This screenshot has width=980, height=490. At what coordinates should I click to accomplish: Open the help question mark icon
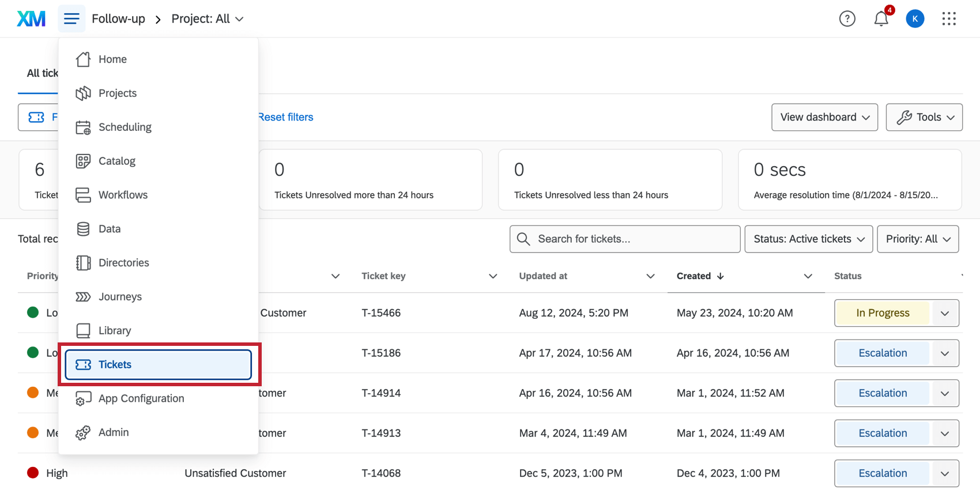[847, 19]
